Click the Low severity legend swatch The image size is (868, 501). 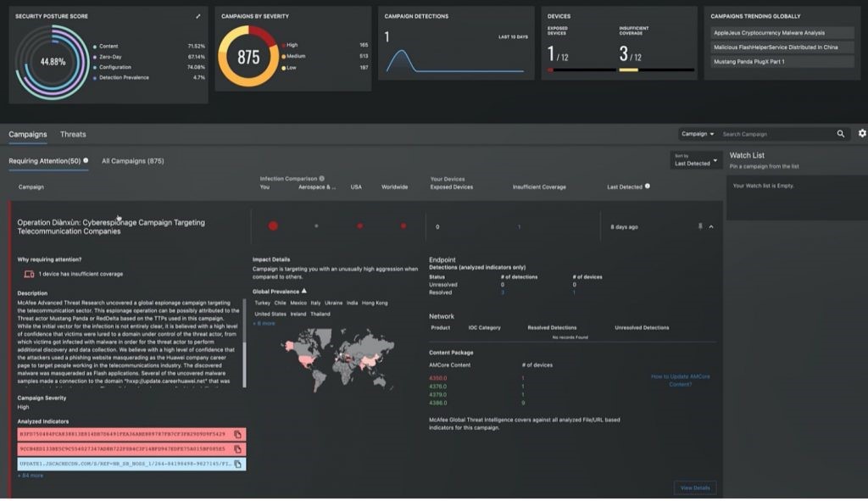coord(284,68)
